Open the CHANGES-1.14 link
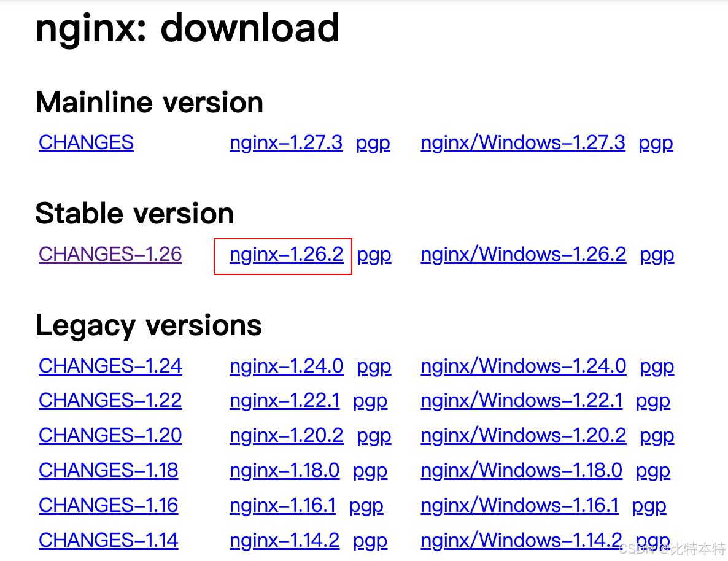Image resolution: width=728 pixels, height=561 pixels. pos(108,540)
